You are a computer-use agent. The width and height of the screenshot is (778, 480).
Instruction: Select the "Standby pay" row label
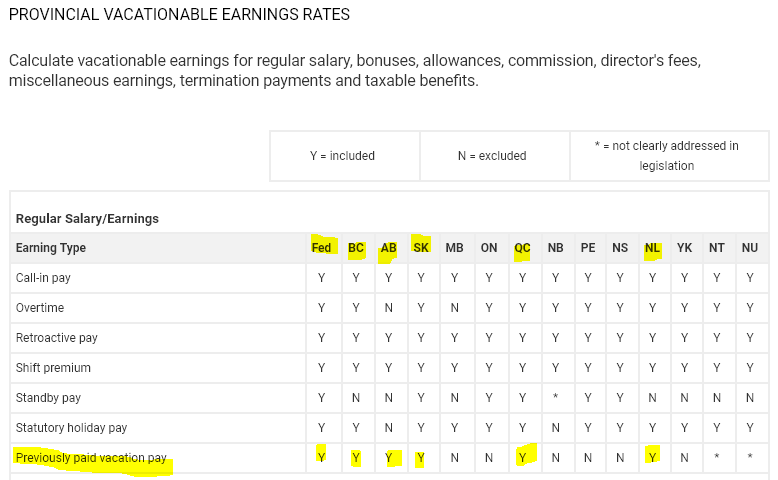point(48,398)
